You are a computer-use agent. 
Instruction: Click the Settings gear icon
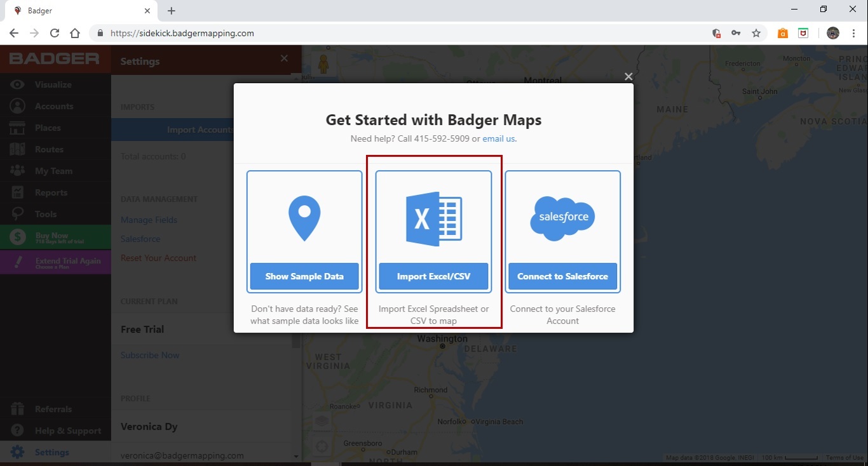tap(17, 452)
